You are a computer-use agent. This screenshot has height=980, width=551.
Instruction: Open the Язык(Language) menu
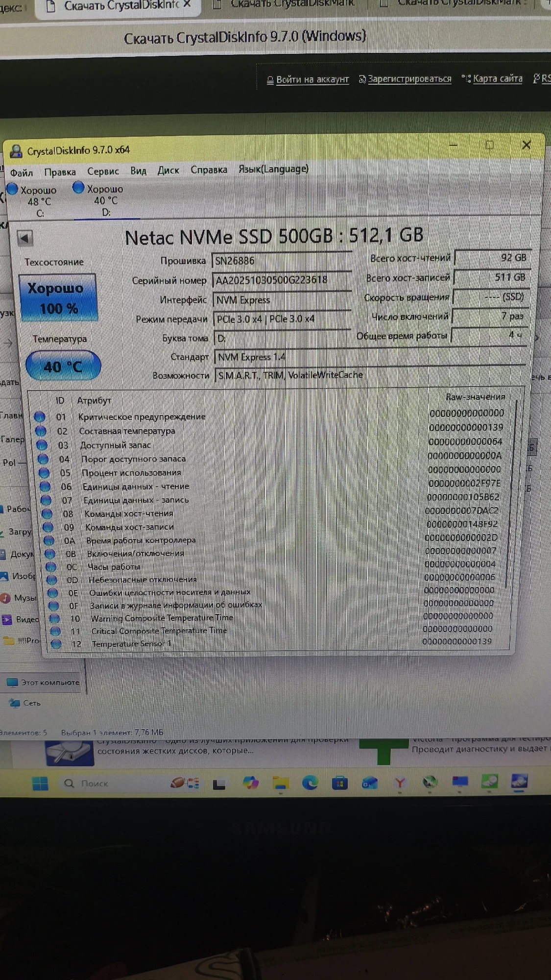(x=273, y=169)
